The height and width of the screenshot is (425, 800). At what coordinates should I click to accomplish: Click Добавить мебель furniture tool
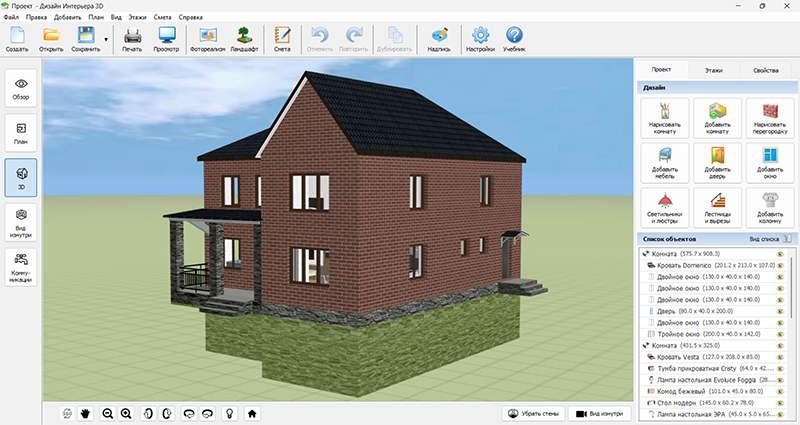[665, 163]
